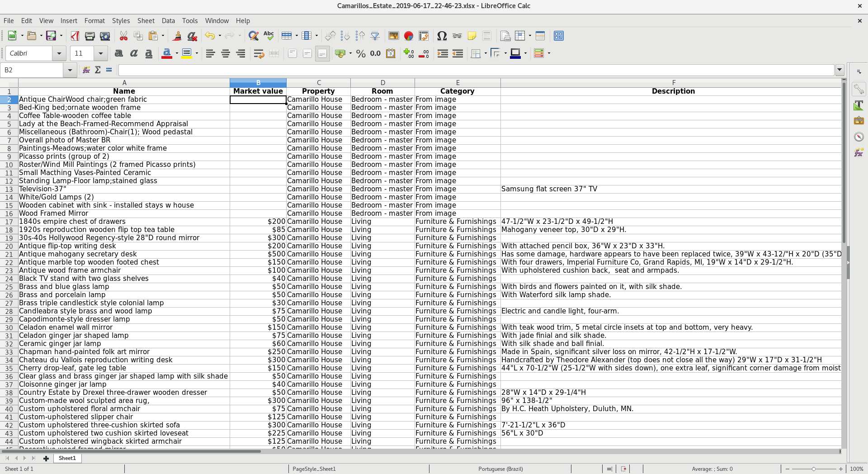868x474 pixels.
Task: Add a new sheet with plus button
Action: point(46,458)
